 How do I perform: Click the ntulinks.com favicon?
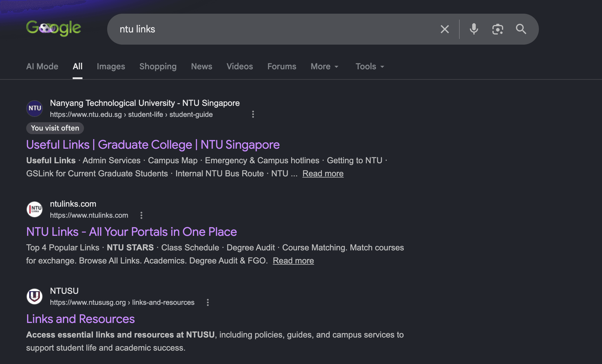click(35, 209)
